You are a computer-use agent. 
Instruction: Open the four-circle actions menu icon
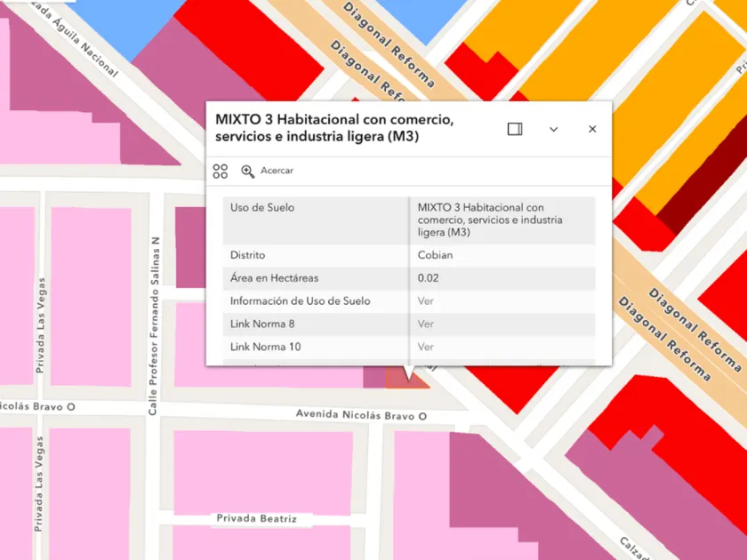(x=221, y=171)
